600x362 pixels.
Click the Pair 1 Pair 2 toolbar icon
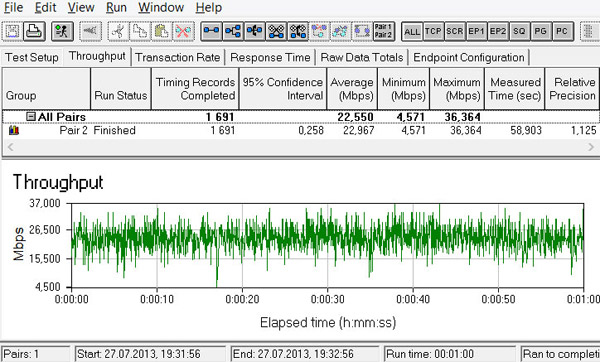[x=384, y=31]
